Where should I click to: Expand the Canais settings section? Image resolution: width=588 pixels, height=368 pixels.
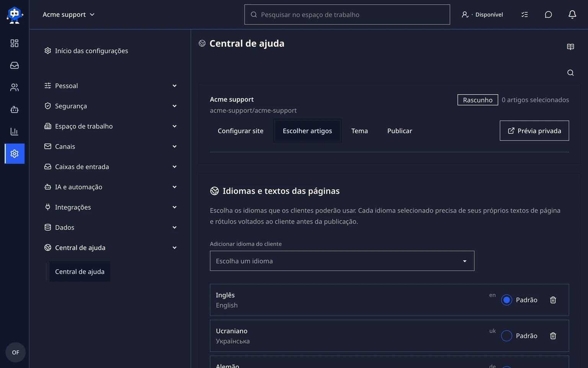111,147
